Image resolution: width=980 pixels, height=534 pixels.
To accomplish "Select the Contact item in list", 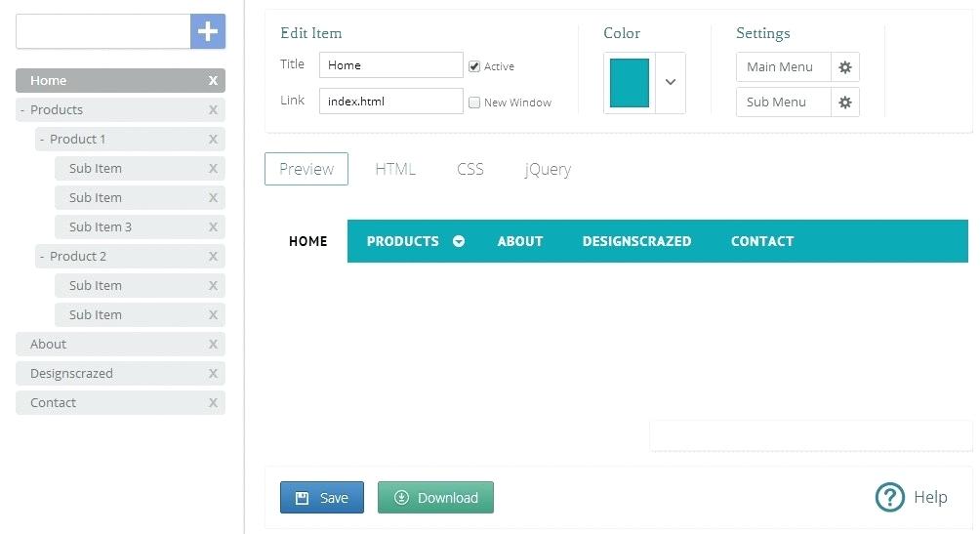I will (x=121, y=402).
